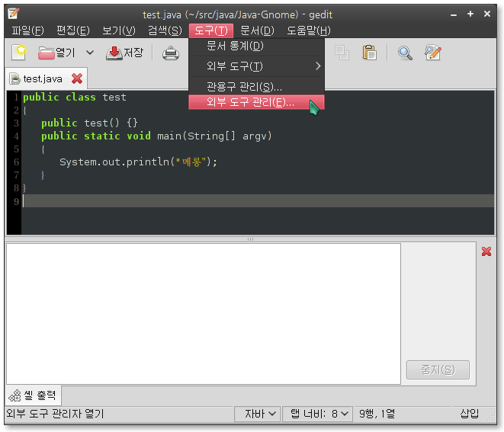Click the find and replace pencil icon
Viewport: 504px width, 432px height.
point(432,53)
